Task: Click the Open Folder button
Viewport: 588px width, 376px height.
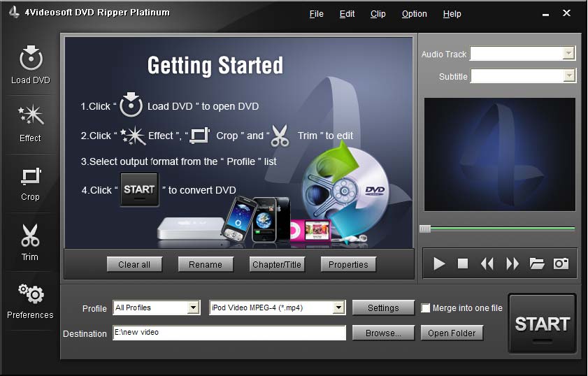Action: click(x=452, y=333)
